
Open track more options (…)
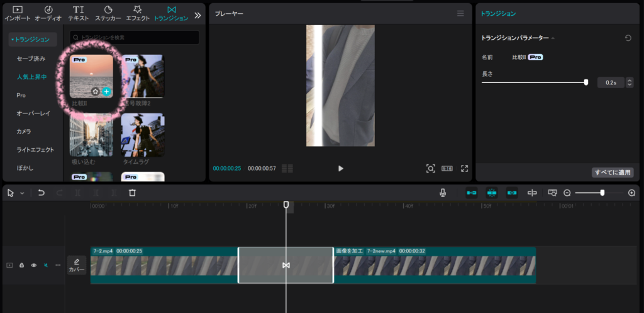(x=58, y=265)
